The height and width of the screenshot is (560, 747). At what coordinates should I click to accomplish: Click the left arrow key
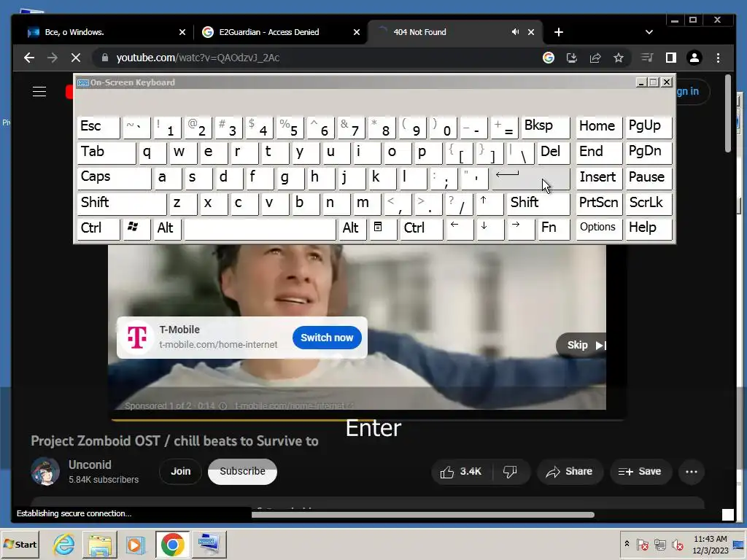(x=460, y=228)
